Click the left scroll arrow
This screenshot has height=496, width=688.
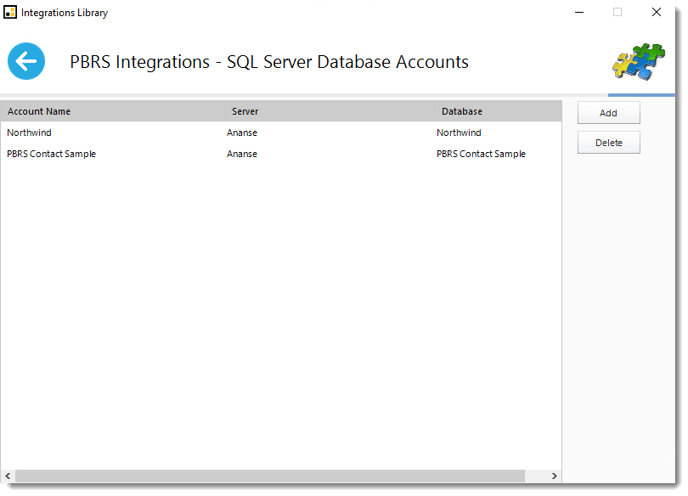(x=8, y=476)
